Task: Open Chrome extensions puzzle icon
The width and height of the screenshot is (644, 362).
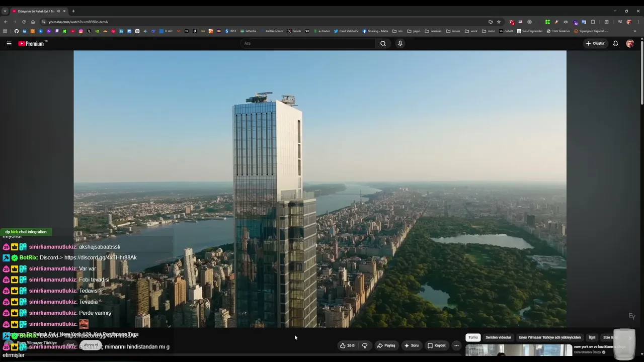Action: pos(593,22)
